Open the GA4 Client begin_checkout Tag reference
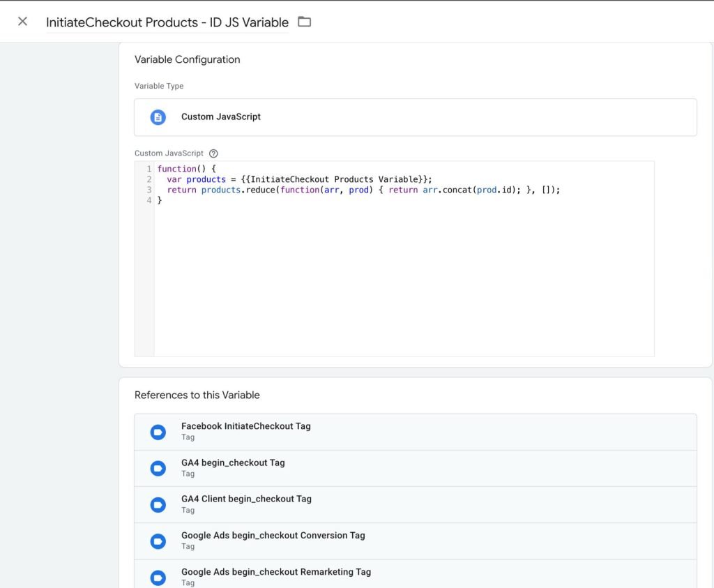The width and height of the screenshot is (714, 588). [416, 505]
